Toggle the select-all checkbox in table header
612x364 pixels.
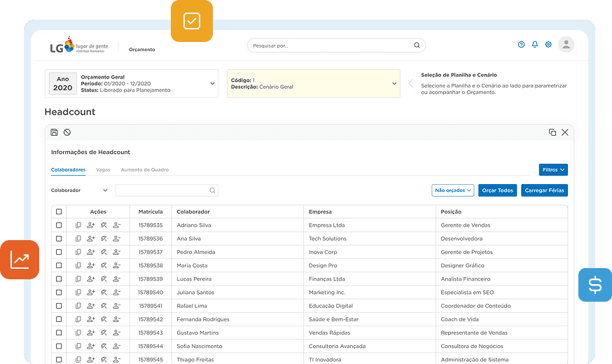pos(59,211)
